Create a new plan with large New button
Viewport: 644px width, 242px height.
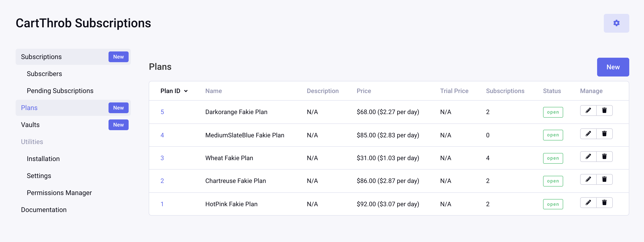pos(613,67)
